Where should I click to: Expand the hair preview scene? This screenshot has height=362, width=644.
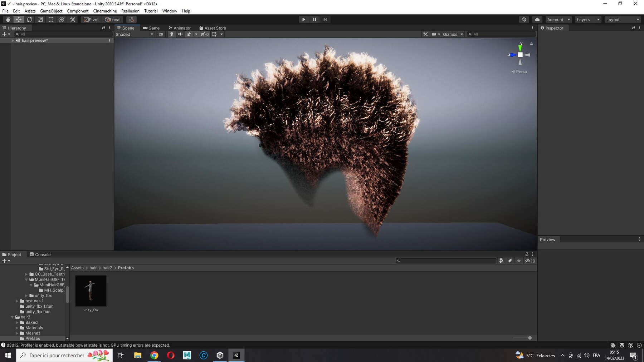(x=13, y=40)
